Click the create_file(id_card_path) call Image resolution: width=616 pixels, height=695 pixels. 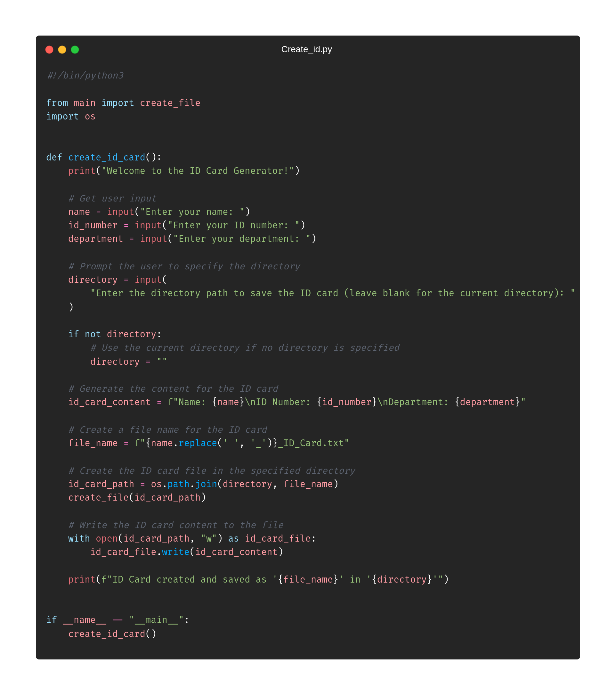point(137,498)
